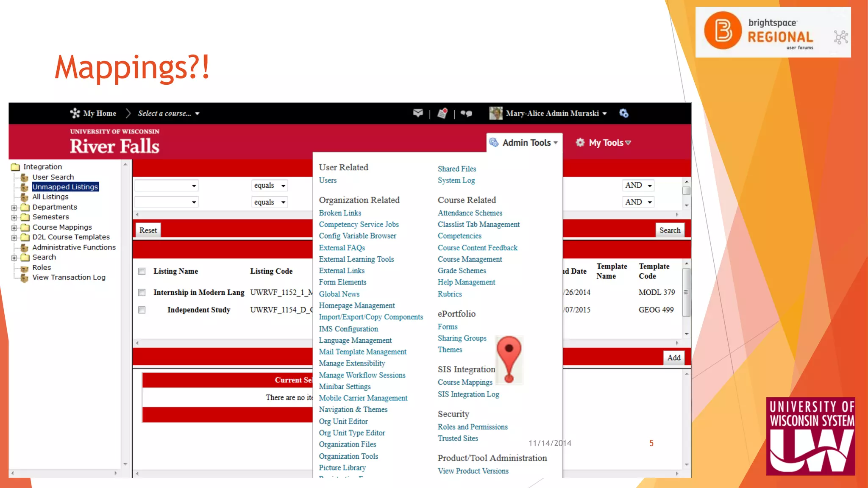Open the first equals operator dropdown
The image size is (868, 488).
tap(270, 186)
